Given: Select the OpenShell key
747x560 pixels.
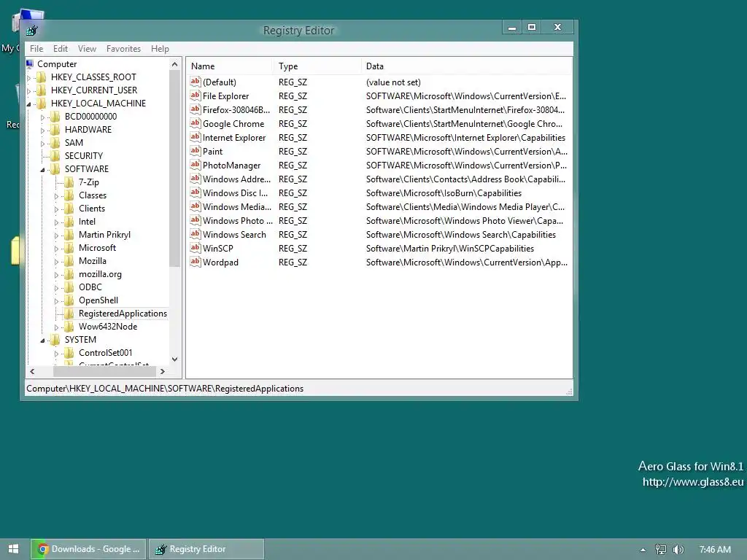Looking at the screenshot, I should coord(98,300).
